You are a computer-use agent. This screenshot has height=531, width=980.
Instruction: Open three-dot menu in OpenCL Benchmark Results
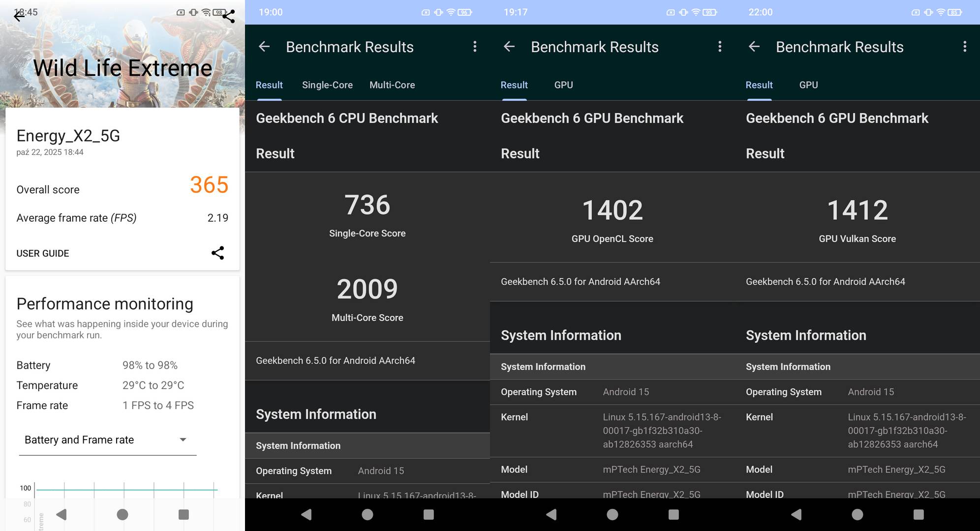[x=720, y=47]
